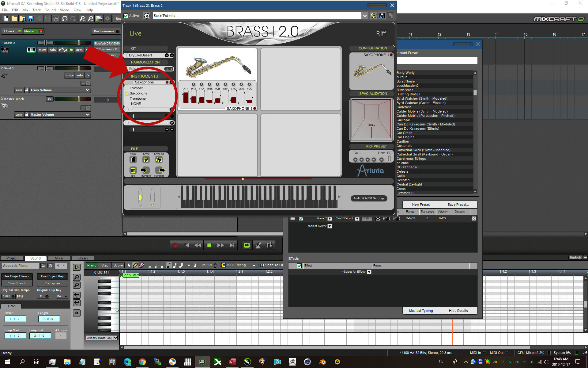Click the Save preset icon in FILE panel
588x368 pixels.
click(x=146, y=159)
